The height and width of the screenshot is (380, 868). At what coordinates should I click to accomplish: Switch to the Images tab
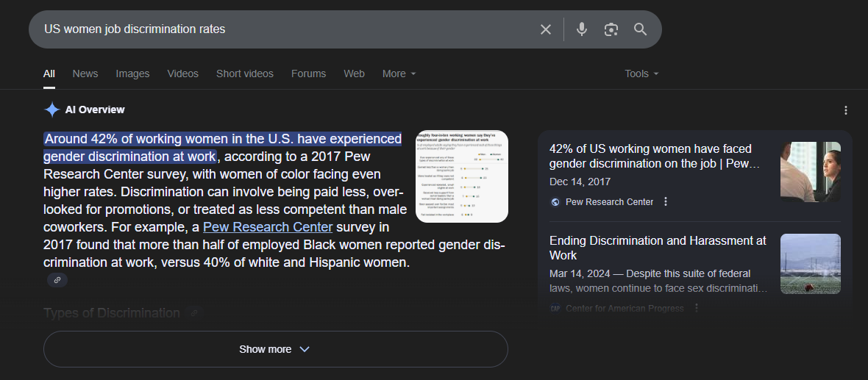[x=133, y=74]
